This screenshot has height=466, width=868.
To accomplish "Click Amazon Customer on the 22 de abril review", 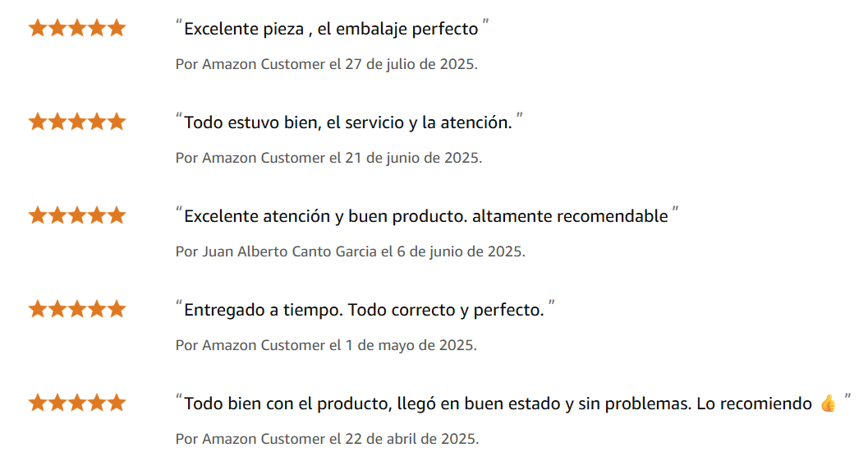I will click(x=264, y=439).
